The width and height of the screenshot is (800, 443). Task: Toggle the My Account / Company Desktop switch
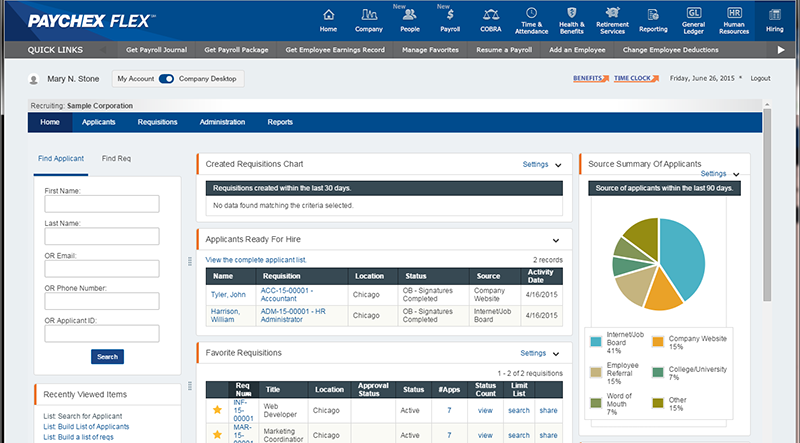(166, 78)
